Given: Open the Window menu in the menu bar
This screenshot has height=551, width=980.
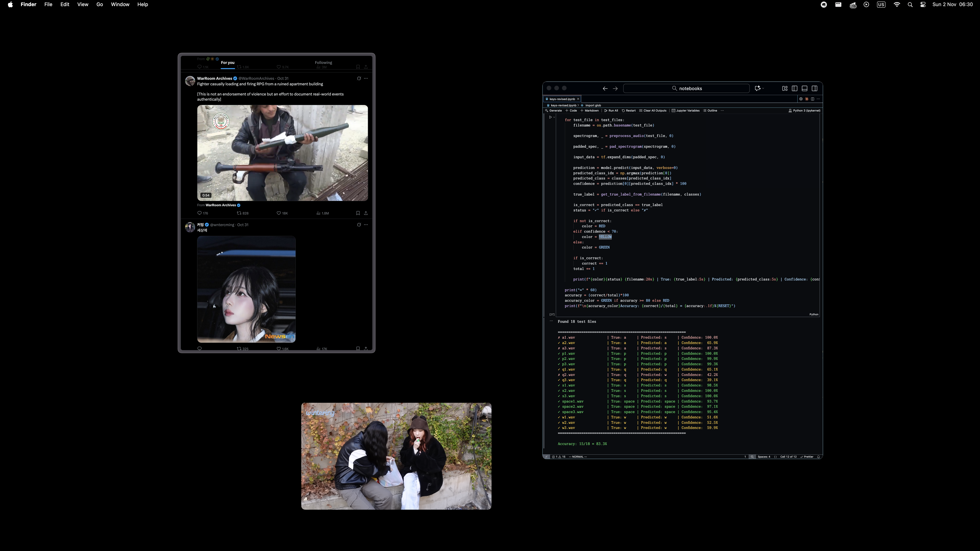Looking at the screenshot, I should (120, 5).
